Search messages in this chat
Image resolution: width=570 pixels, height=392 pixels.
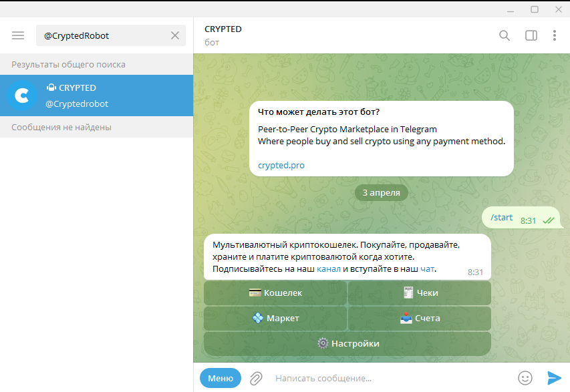point(505,35)
